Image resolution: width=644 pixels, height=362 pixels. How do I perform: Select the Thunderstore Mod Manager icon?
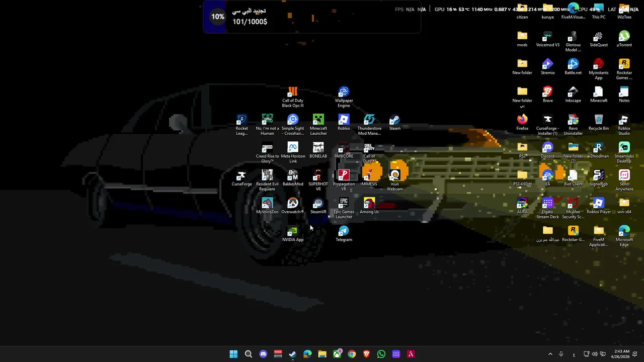click(369, 125)
